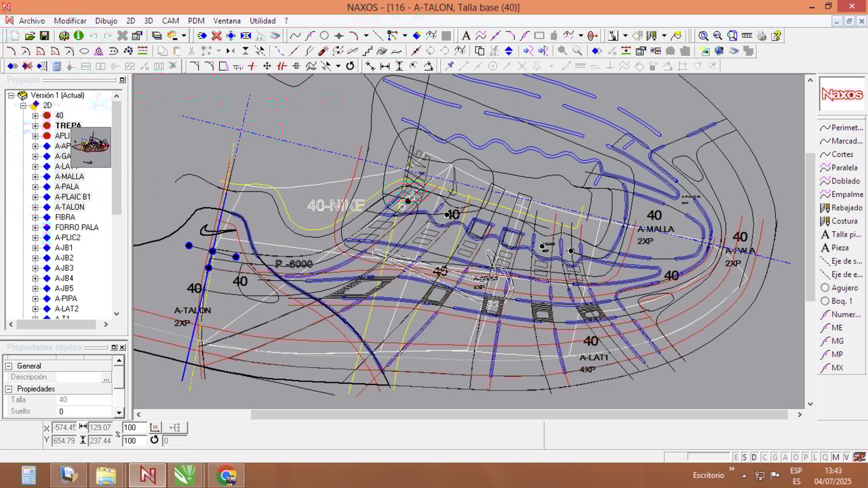
Task: Select the Costura line type in right panel
Action: [844, 221]
